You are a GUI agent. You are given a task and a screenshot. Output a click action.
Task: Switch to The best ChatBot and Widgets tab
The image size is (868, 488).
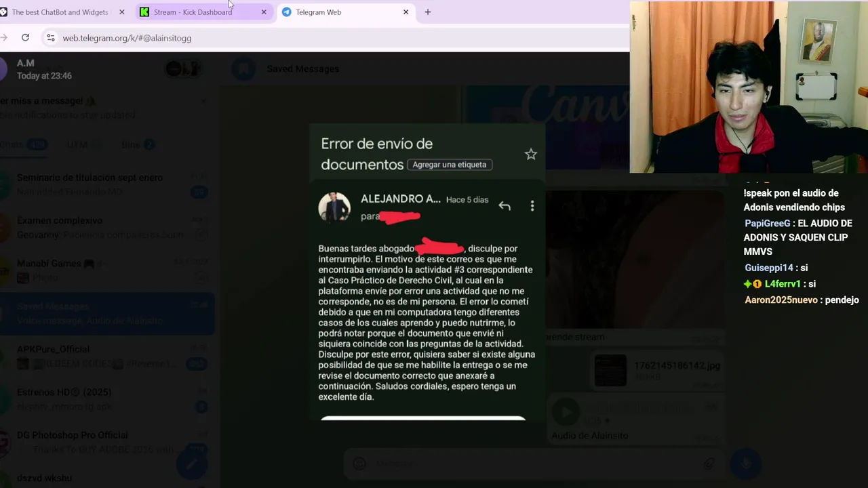(60, 12)
